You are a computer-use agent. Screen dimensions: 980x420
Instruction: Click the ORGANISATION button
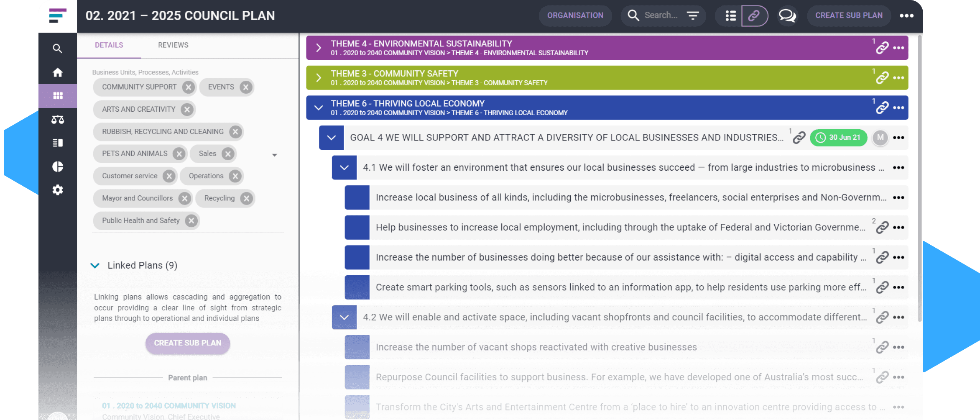click(x=575, y=15)
